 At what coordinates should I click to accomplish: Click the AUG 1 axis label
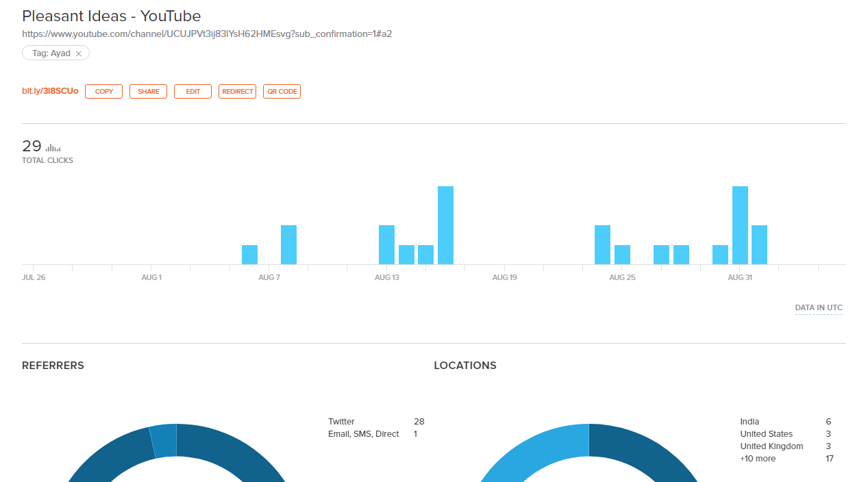pos(151,277)
